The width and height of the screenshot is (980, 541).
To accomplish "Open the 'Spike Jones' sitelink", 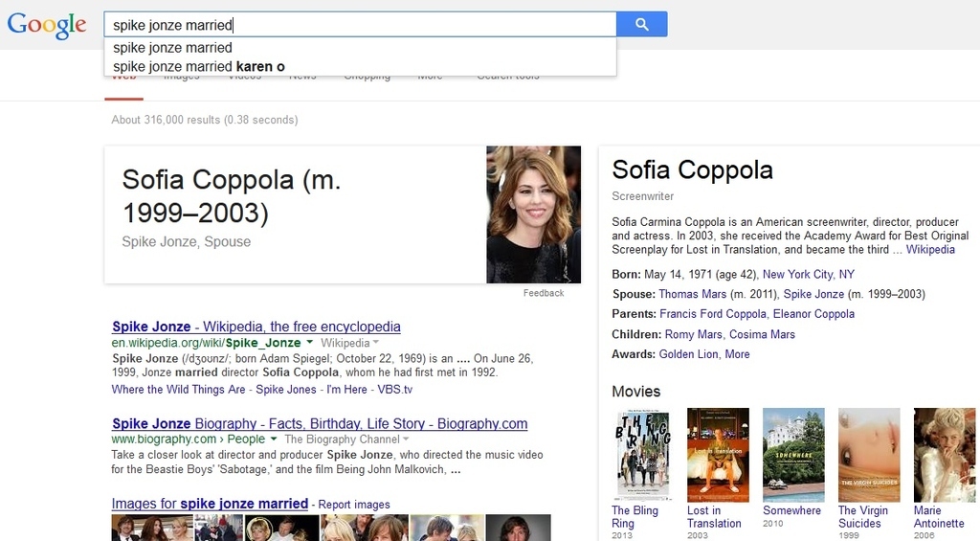I will pos(286,389).
